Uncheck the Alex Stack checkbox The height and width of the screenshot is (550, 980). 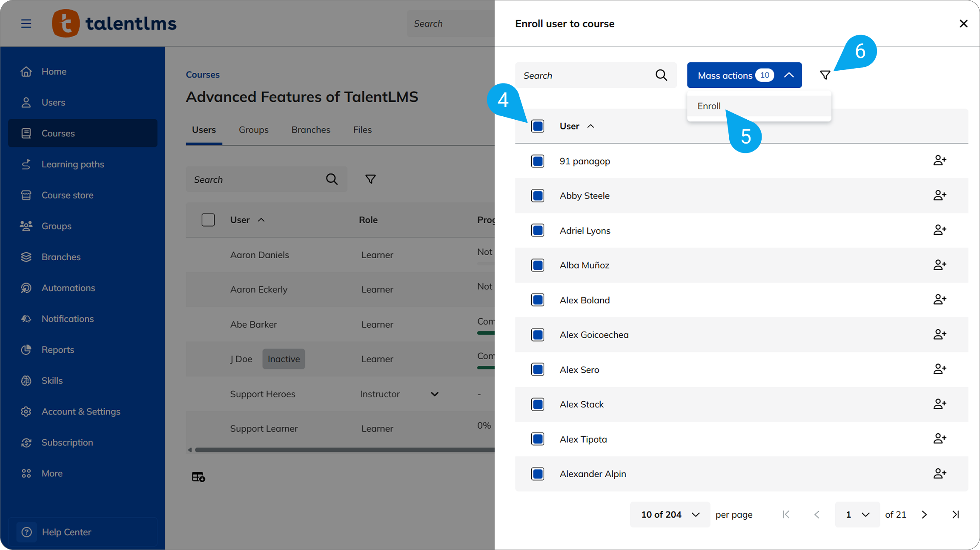click(538, 404)
